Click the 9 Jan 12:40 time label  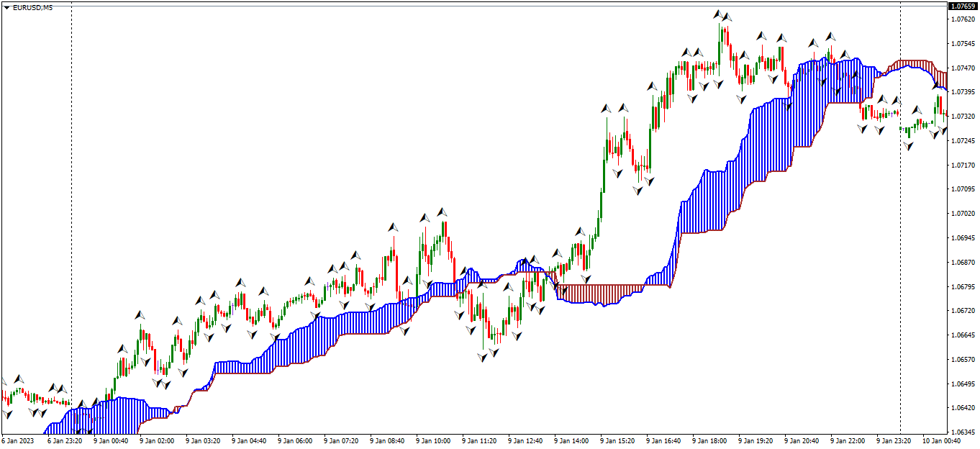point(525,440)
